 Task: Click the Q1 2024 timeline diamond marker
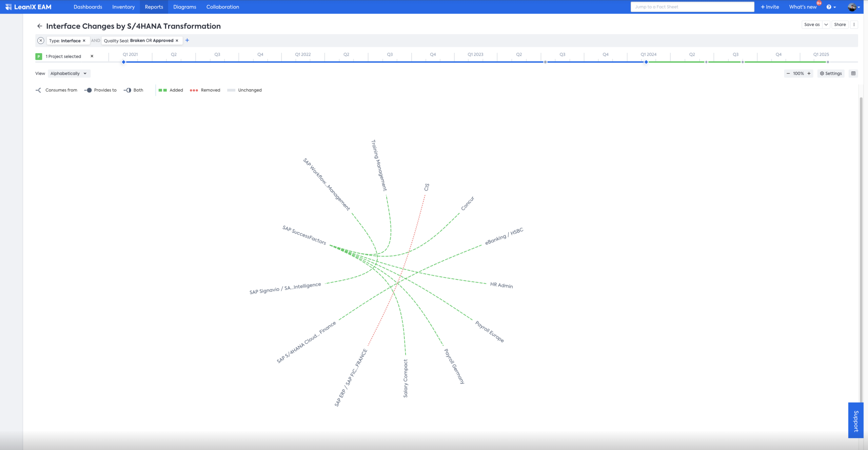pos(646,62)
